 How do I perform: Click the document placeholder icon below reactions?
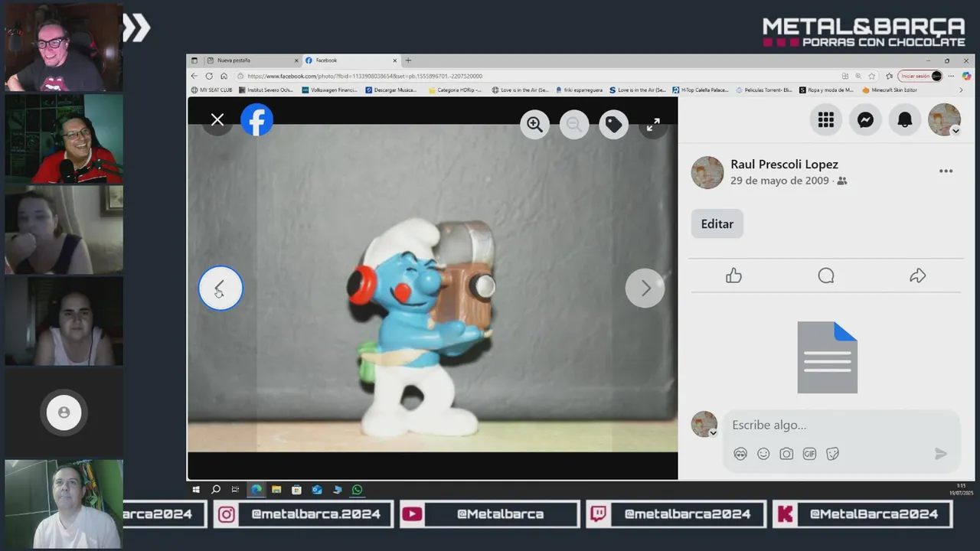pyautogui.click(x=827, y=357)
